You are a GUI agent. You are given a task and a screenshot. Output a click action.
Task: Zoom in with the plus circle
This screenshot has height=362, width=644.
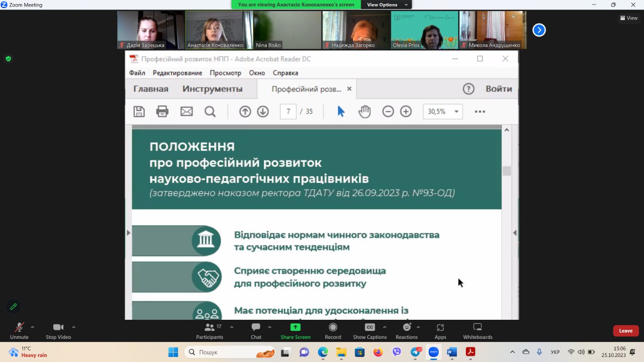[406, 112]
